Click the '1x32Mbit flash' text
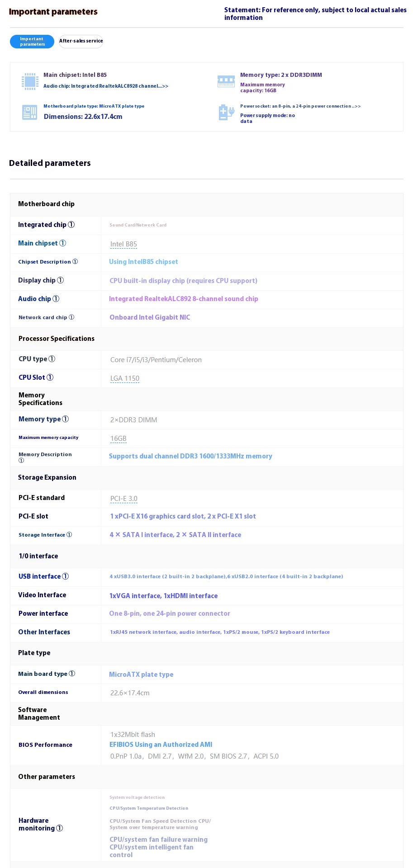The height and width of the screenshot is (868, 413). 133,735
